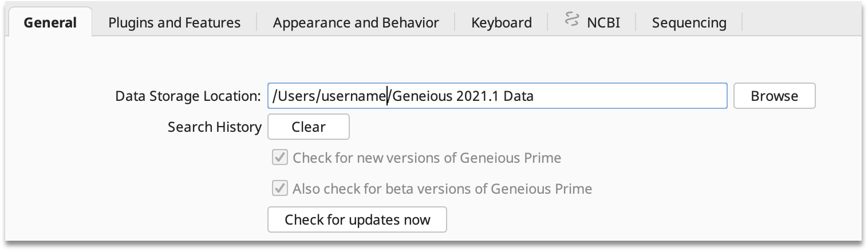Click the Data Storage Location label
This screenshot has height=251, width=868.
(188, 96)
